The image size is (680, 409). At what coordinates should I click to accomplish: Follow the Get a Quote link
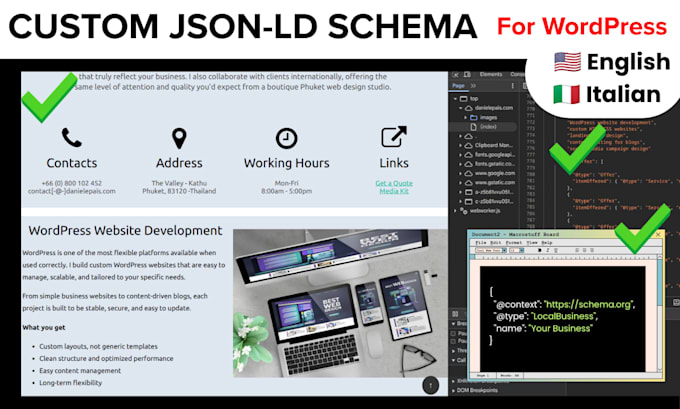click(x=394, y=183)
